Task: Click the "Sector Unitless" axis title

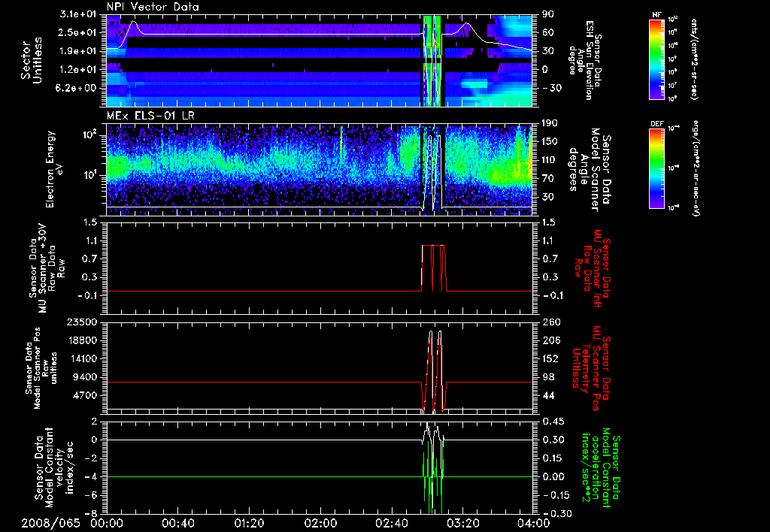Action: tap(32, 60)
